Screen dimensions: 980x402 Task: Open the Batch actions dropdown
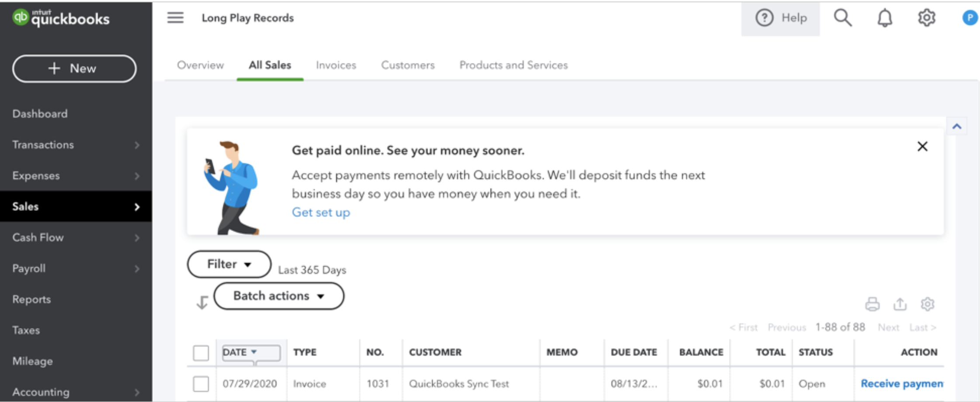point(279,296)
